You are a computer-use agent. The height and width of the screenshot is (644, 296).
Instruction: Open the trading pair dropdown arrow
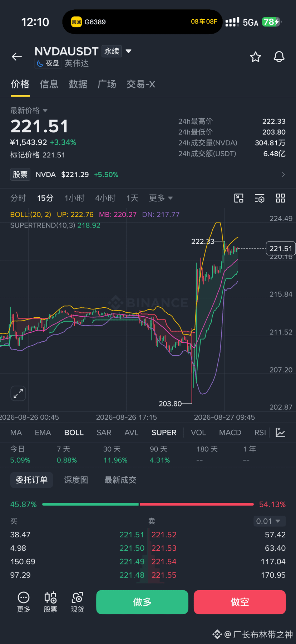click(129, 51)
